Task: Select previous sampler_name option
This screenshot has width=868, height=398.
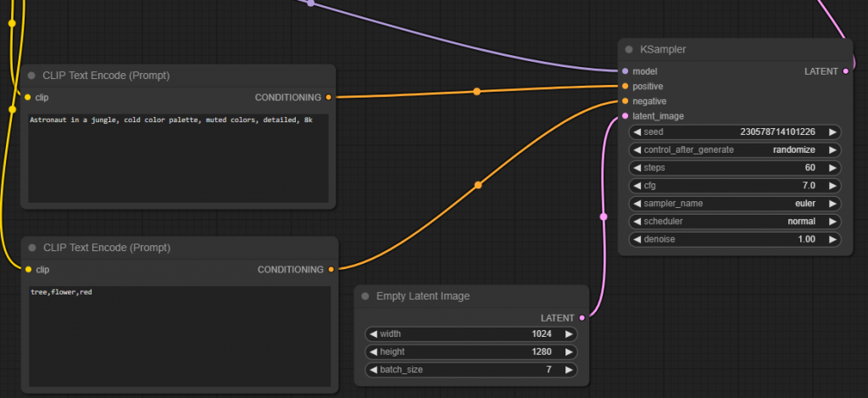Action: [x=637, y=204]
